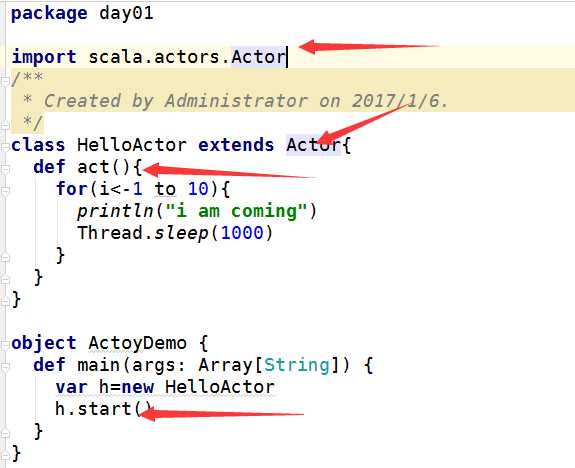
Task: Click the fold end marker at for loop's closing brace
Action: tap(5, 257)
